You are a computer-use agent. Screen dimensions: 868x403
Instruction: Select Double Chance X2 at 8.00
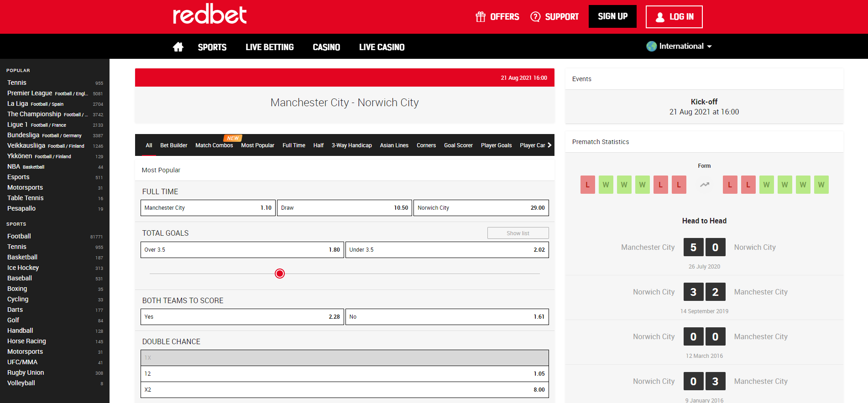point(345,390)
